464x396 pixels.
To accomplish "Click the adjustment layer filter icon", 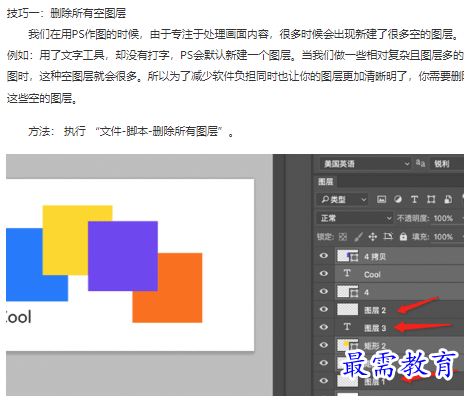I will tap(398, 199).
